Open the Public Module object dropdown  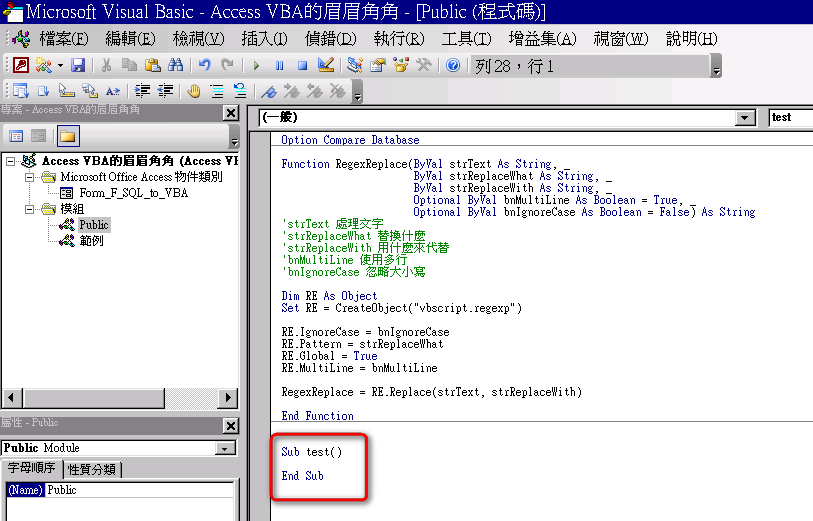coord(226,448)
